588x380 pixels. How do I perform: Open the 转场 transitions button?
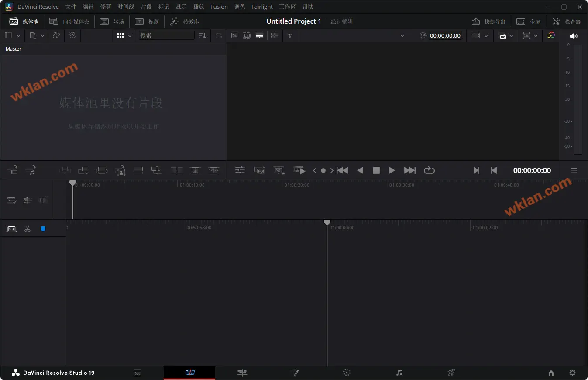[112, 21]
